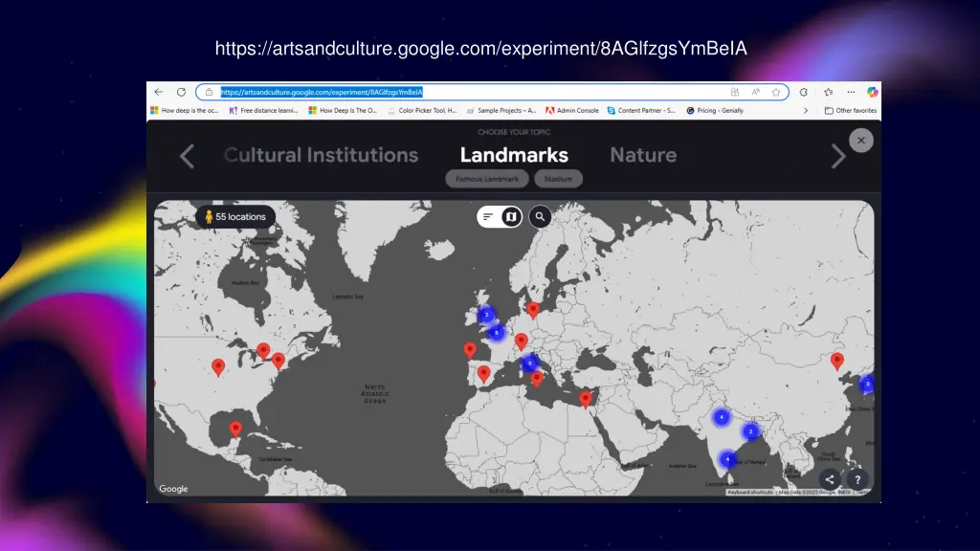Image resolution: width=980 pixels, height=551 pixels.
Task: Select the red pin over Spain
Action: [483, 374]
